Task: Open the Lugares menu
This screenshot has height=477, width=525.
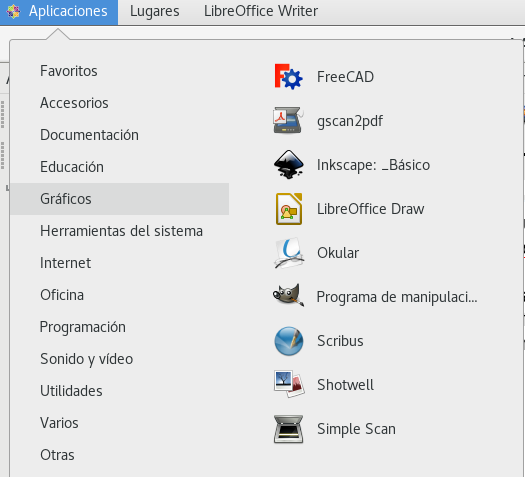Action: pyautogui.click(x=155, y=11)
